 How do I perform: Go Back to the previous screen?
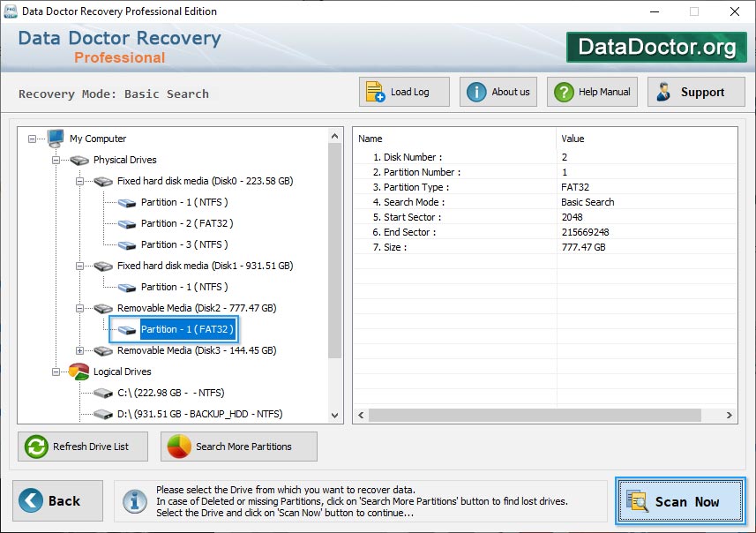(58, 500)
